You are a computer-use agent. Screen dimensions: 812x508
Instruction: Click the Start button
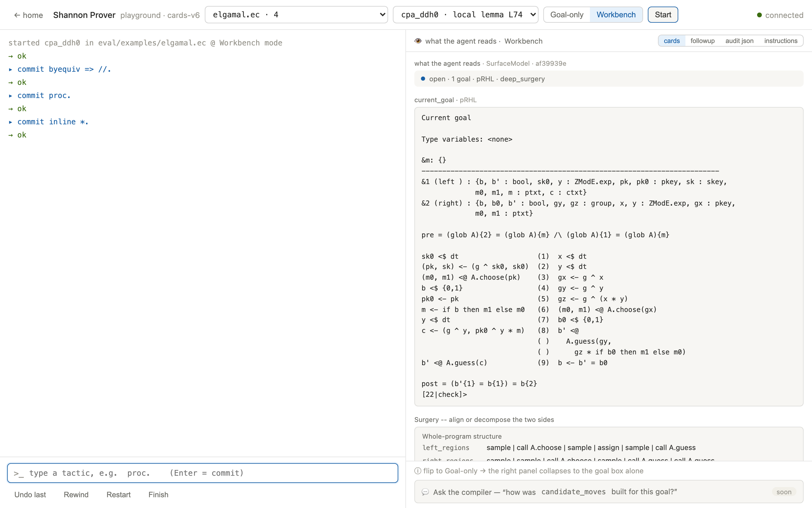[663, 15]
